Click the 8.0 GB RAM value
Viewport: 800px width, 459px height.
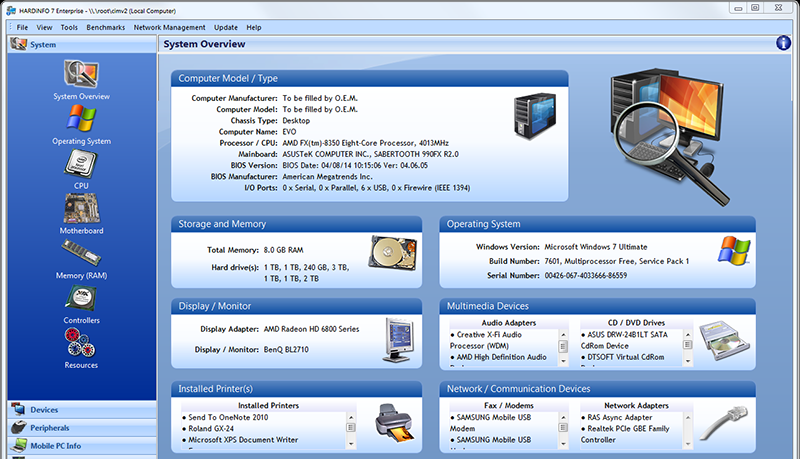click(x=283, y=250)
